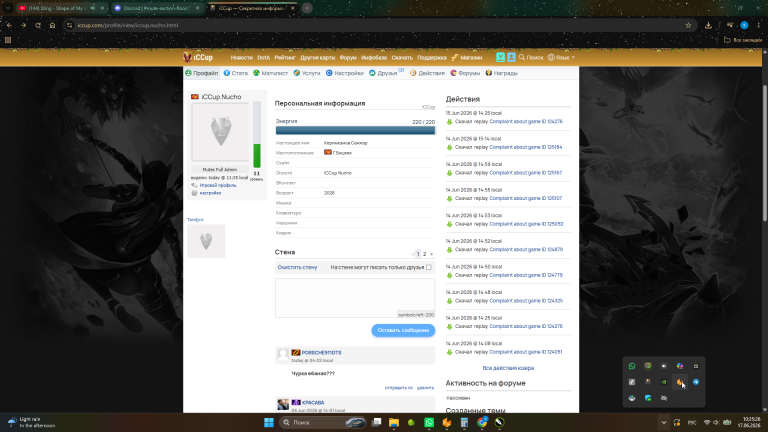This screenshot has height=432, width=768.
Task: Switch to the Действия tab
Action: tap(427, 73)
